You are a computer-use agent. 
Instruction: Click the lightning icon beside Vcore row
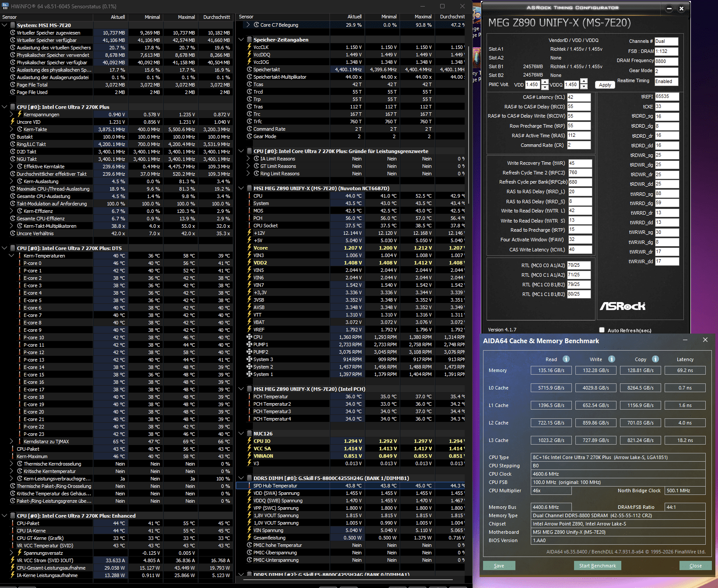[249, 248]
